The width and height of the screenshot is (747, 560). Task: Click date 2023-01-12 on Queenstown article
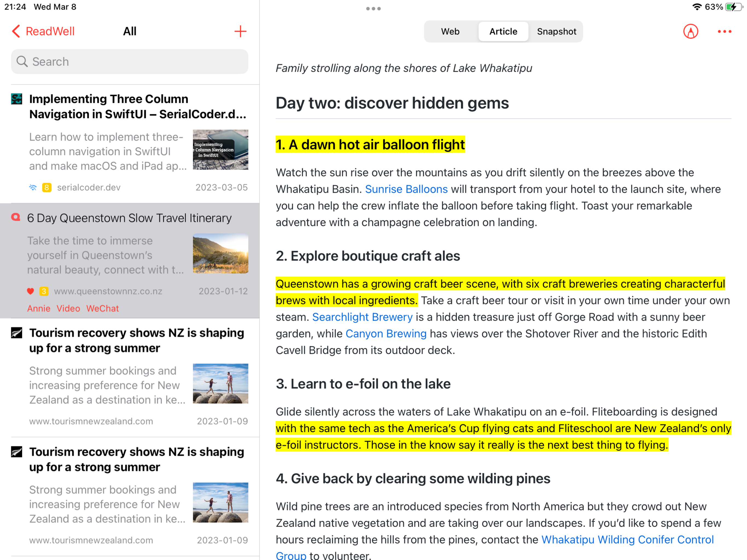[223, 291]
